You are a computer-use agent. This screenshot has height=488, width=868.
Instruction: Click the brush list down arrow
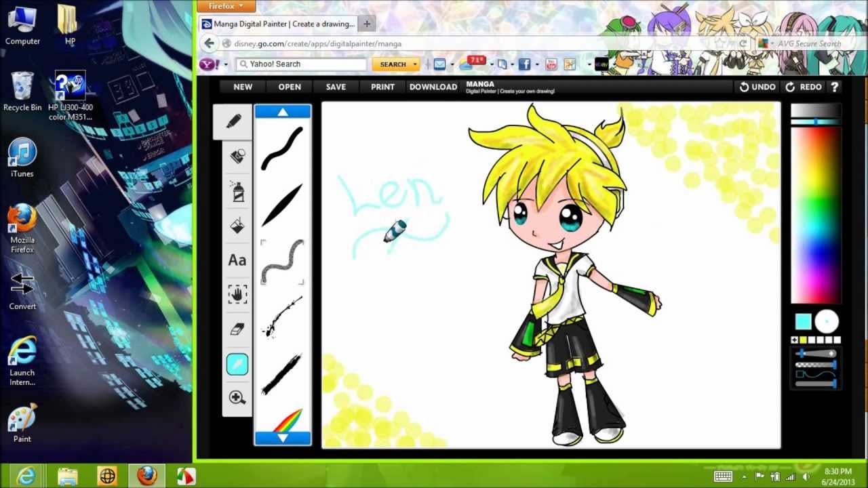click(x=283, y=439)
